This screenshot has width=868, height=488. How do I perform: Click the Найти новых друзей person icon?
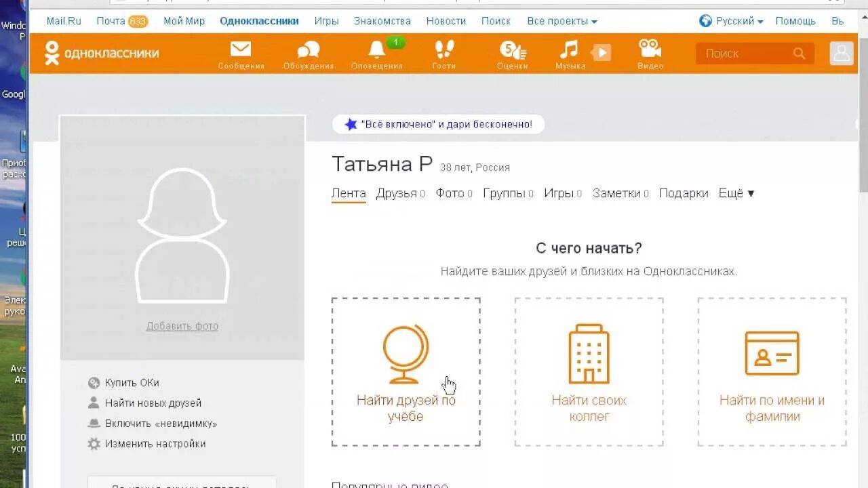[94, 403]
